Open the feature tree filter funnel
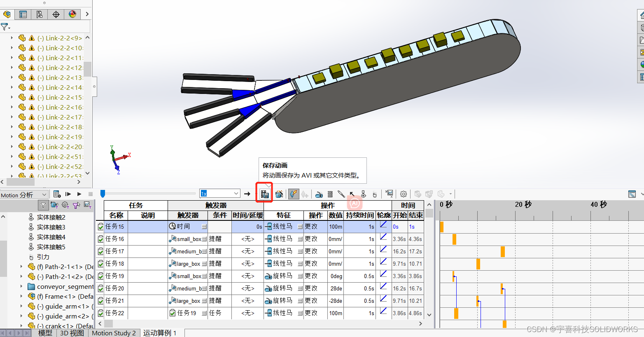Screen dimensions: 644x337 click(5, 27)
